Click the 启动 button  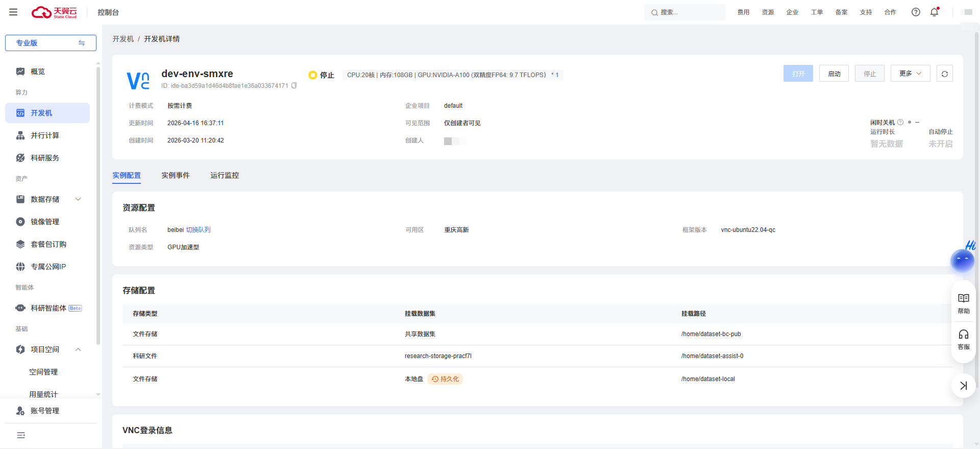[834, 74]
